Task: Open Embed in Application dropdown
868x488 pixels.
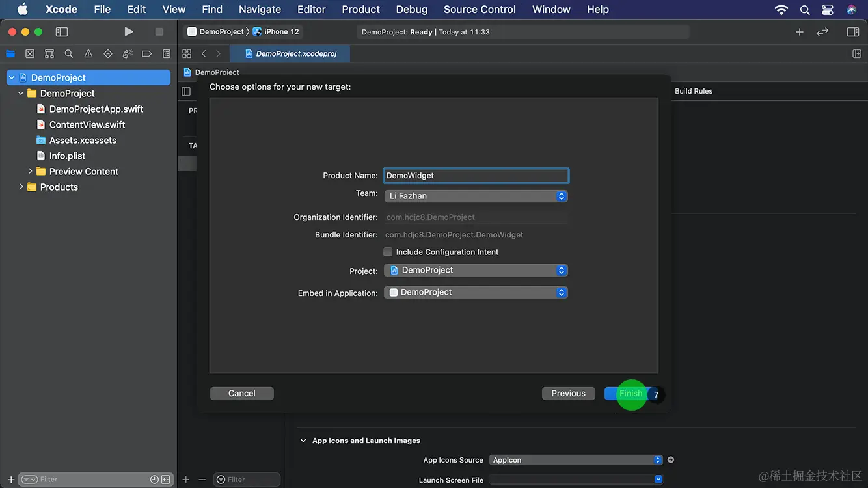Action: pos(476,293)
